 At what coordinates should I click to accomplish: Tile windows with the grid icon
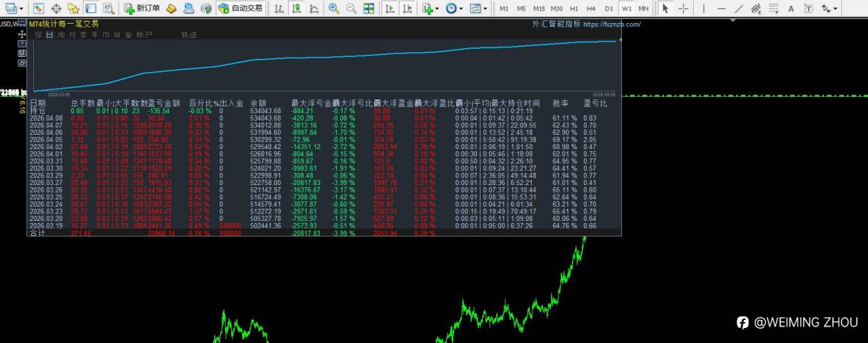368,8
